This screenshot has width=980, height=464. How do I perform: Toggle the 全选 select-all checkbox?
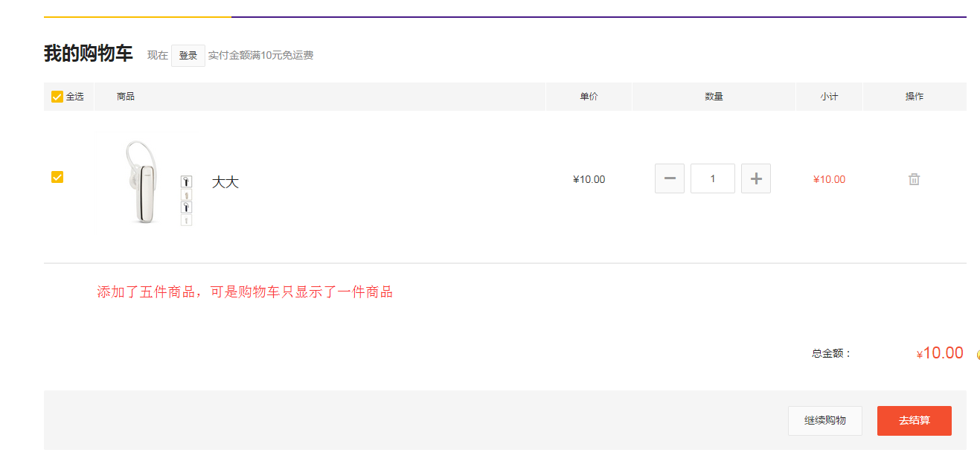57,97
